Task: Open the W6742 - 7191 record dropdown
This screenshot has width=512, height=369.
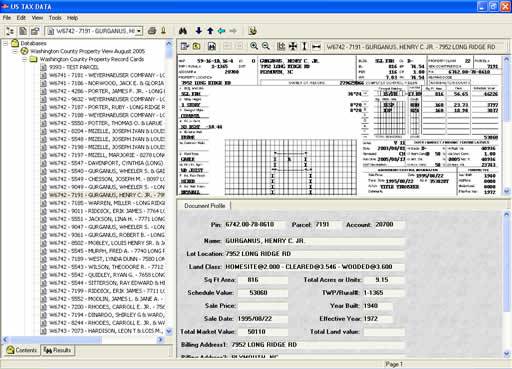Action: [x=139, y=31]
